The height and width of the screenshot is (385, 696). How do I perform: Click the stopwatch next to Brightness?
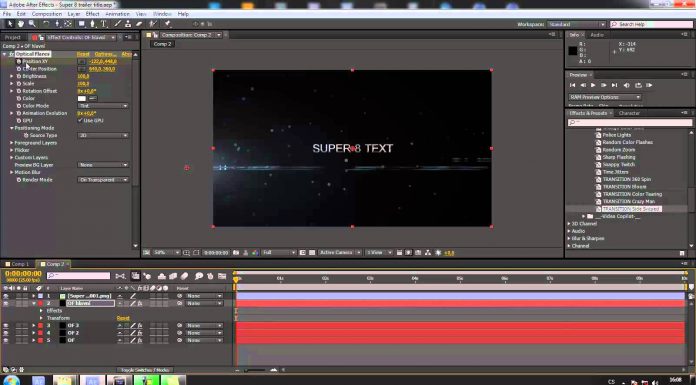point(19,76)
